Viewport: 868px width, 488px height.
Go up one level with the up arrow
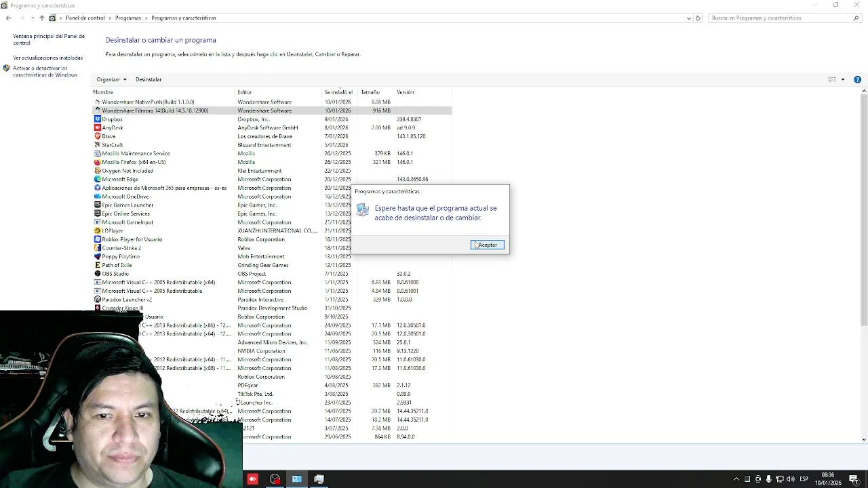41,18
